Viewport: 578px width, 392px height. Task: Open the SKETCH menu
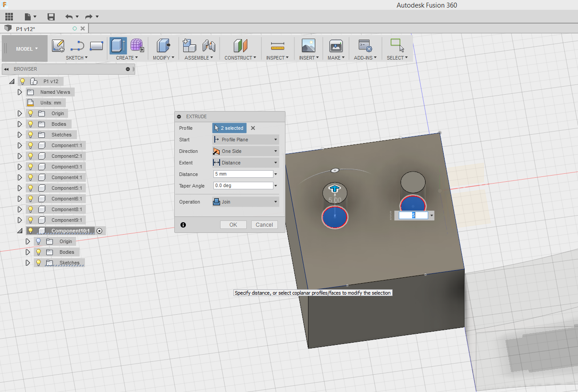coord(76,58)
